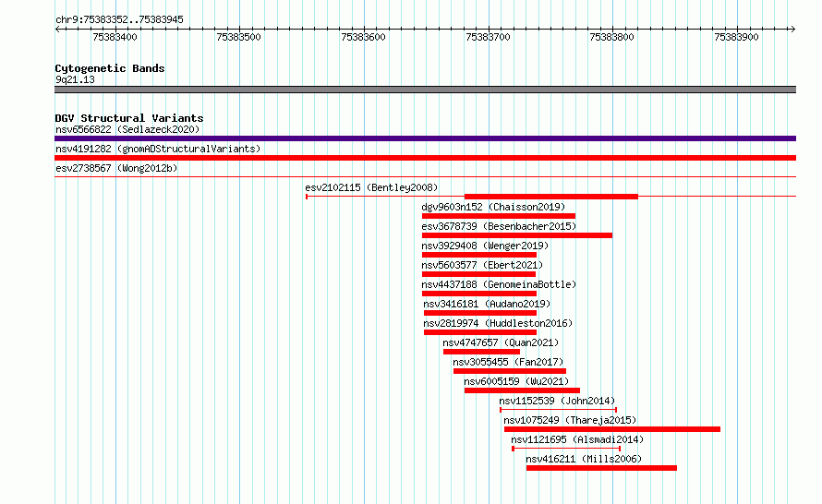This screenshot has width=822, height=504.
Task: Open the nsv6005159 (Wu2021) label
Action: coord(516,381)
